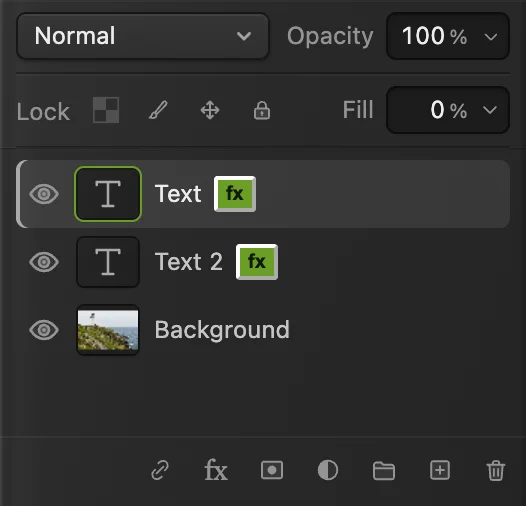526x506 pixels.
Task: Add a new layer
Action: pos(440,470)
